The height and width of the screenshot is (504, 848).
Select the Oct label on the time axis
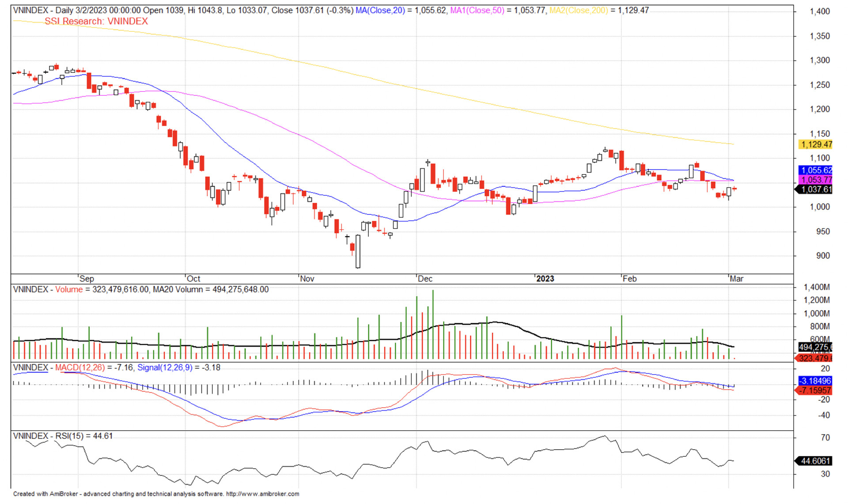click(193, 279)
